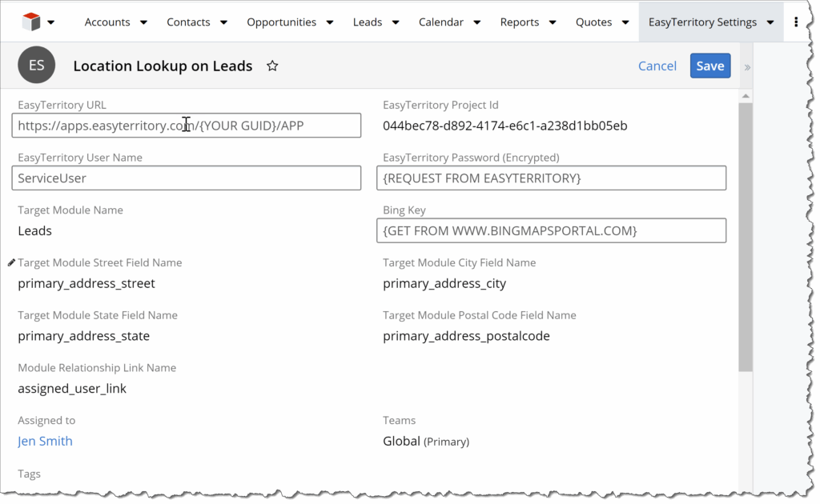Edit the EasyTerritory User Name field
Screen dimensions: 820x504
(x=187, y=178)
